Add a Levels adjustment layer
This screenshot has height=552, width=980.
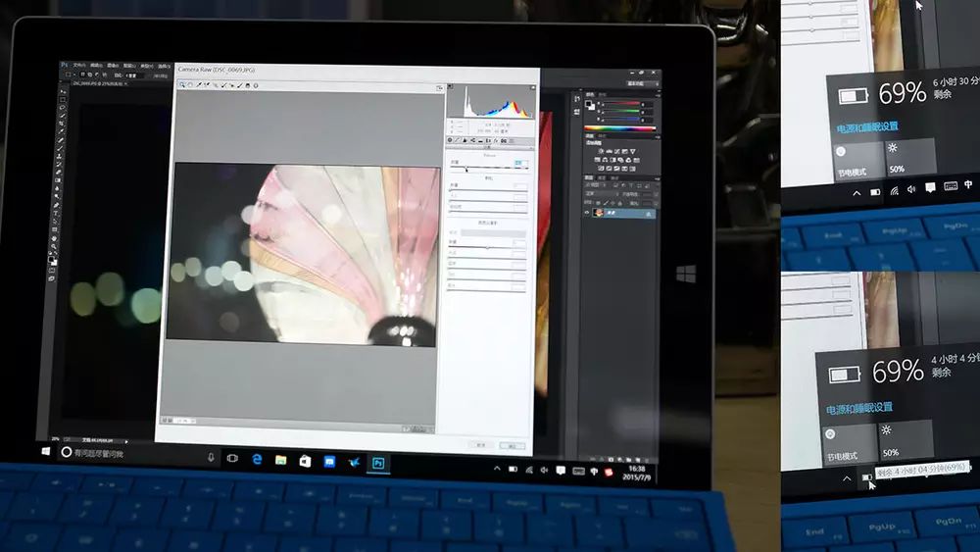609,151
